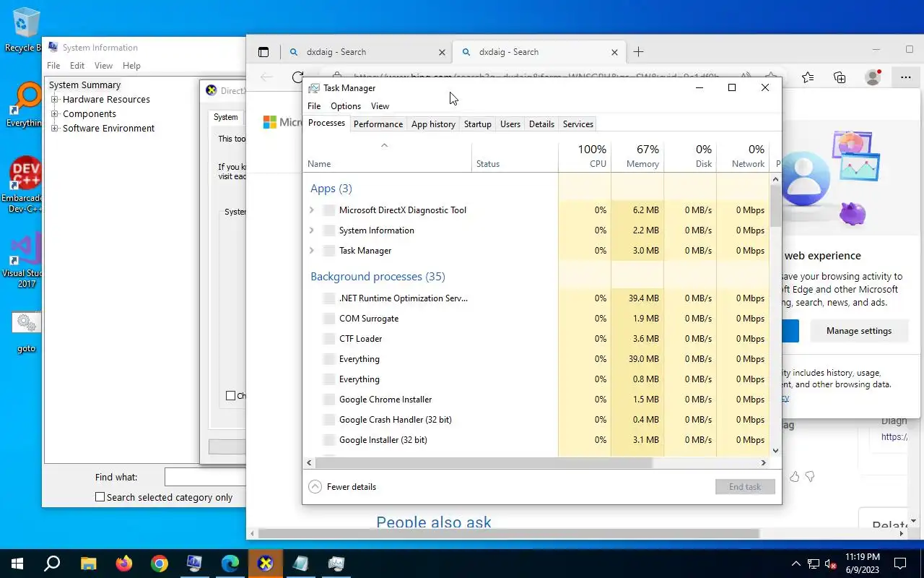Switch to DirectX Diagnostic Tool taskbar icon

click(265, 564)
